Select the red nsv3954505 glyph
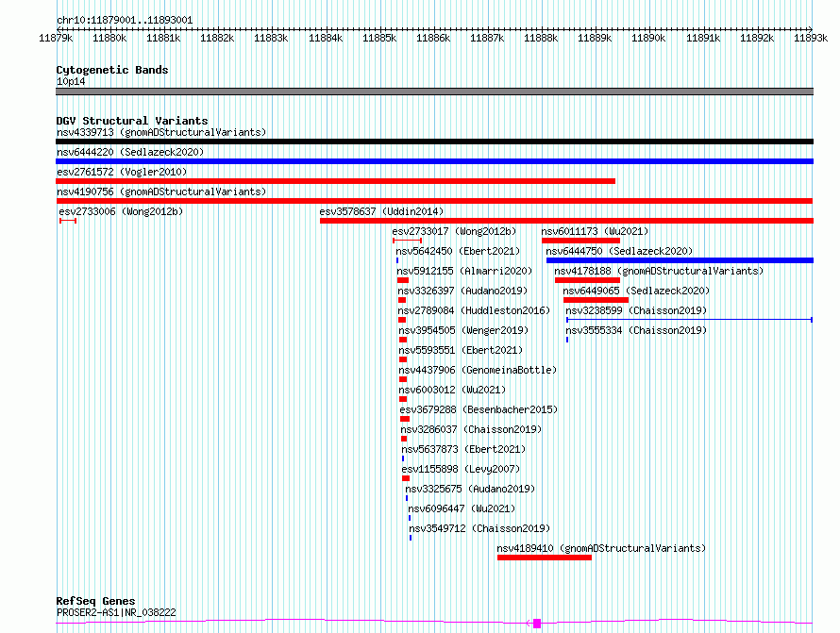This screenshot has width=840, height=633. pos(403,340)
